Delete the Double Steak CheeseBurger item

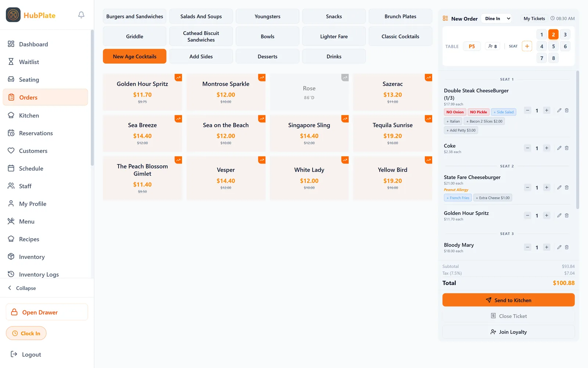point(567,110)
